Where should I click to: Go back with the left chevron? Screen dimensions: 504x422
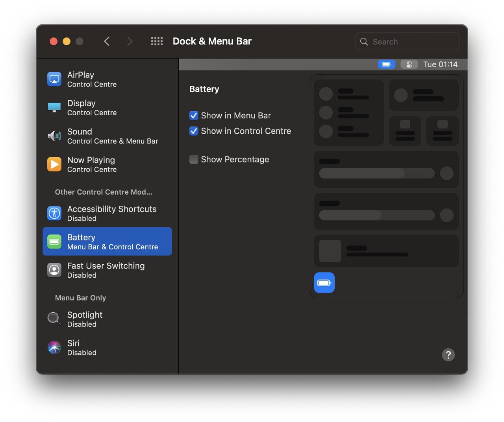(107, 41)
